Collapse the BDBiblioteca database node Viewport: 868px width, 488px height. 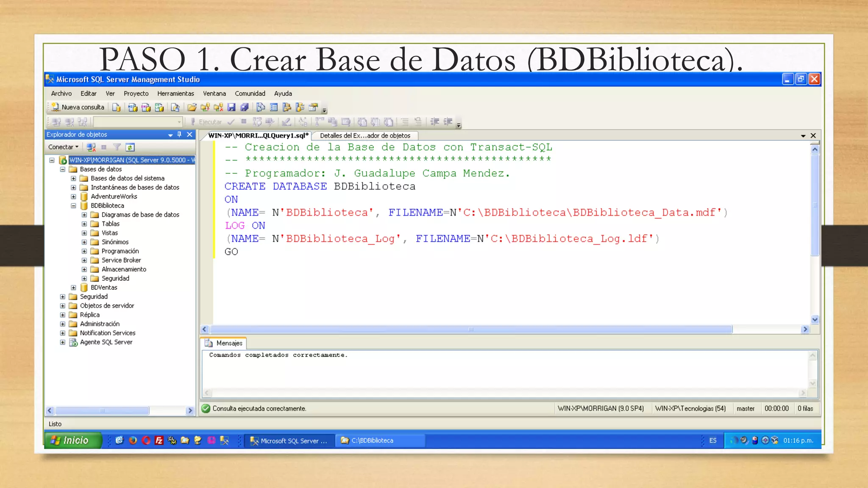point(73,206)
